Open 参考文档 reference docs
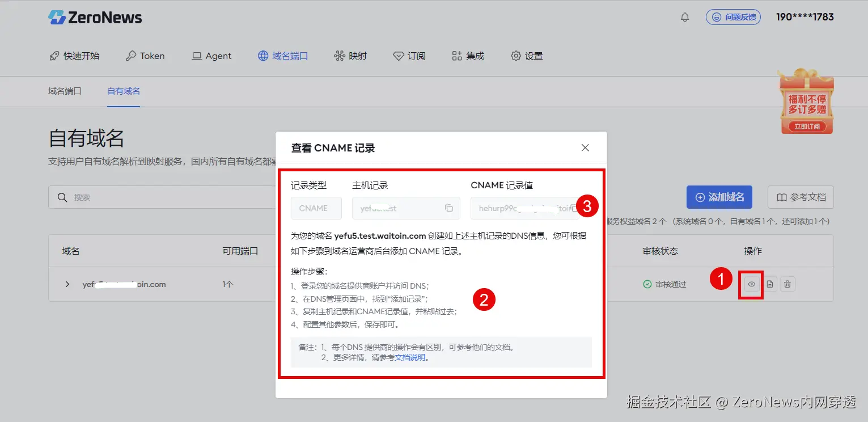868x422 pixels. (801, 197)
